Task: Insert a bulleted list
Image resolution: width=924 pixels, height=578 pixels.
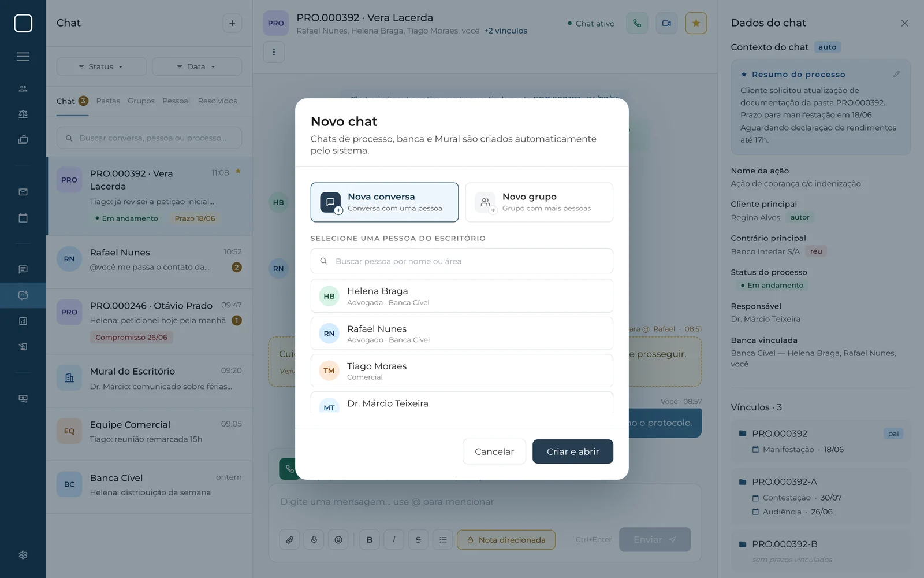Action: (443, 540)
